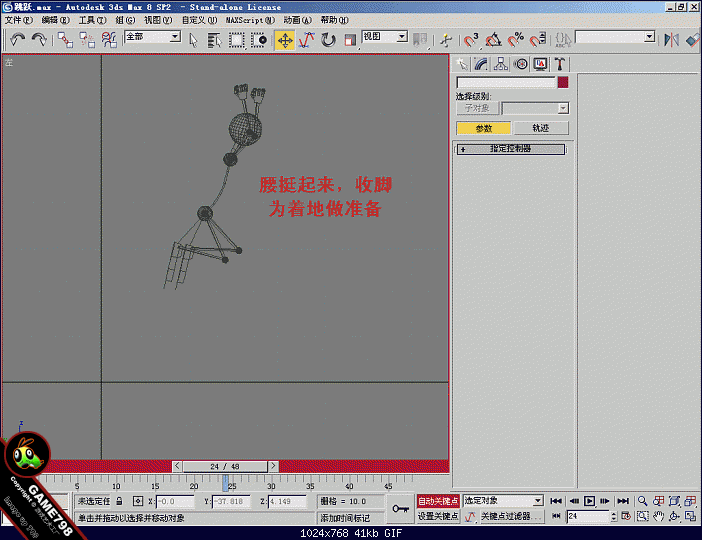Screen dimensions: 702x540
Task: Click the Zoom magnifier viewport icon
Action: [x=642, y=501]
